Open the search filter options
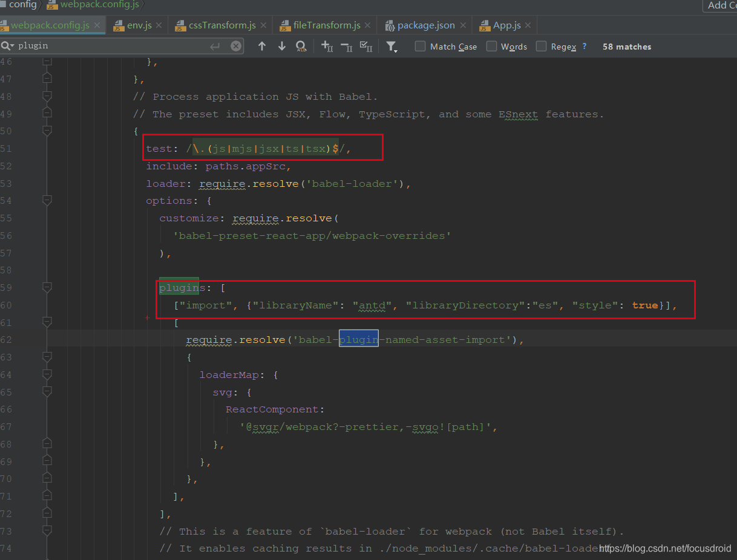737x560 pixels. pos(391,47)
